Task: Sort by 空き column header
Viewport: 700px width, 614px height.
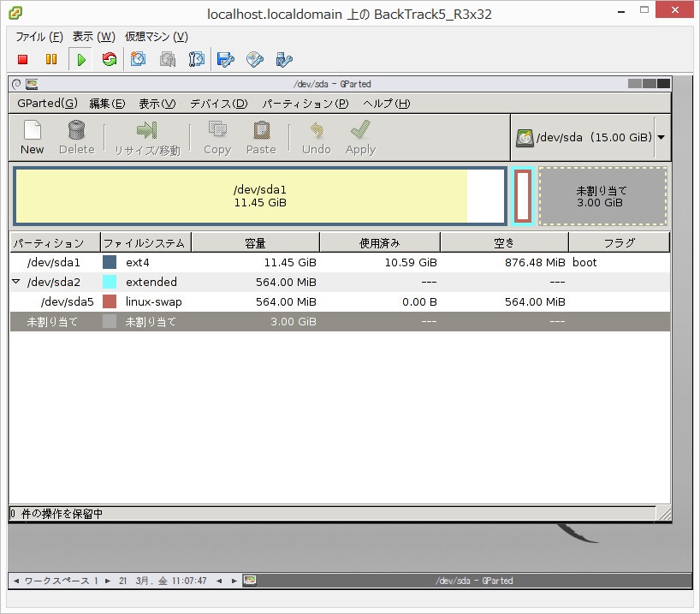Action: coord(505,242)
